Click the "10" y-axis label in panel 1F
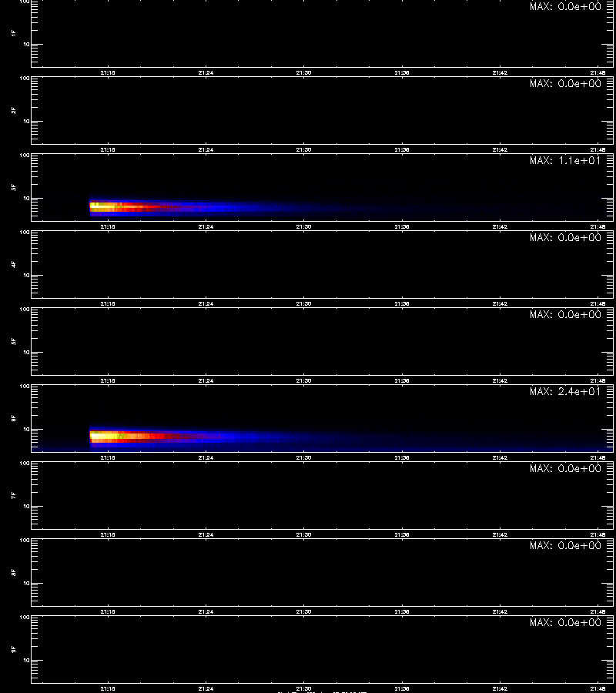This screenshot has width=616, height=693. [x=26, y=44]
